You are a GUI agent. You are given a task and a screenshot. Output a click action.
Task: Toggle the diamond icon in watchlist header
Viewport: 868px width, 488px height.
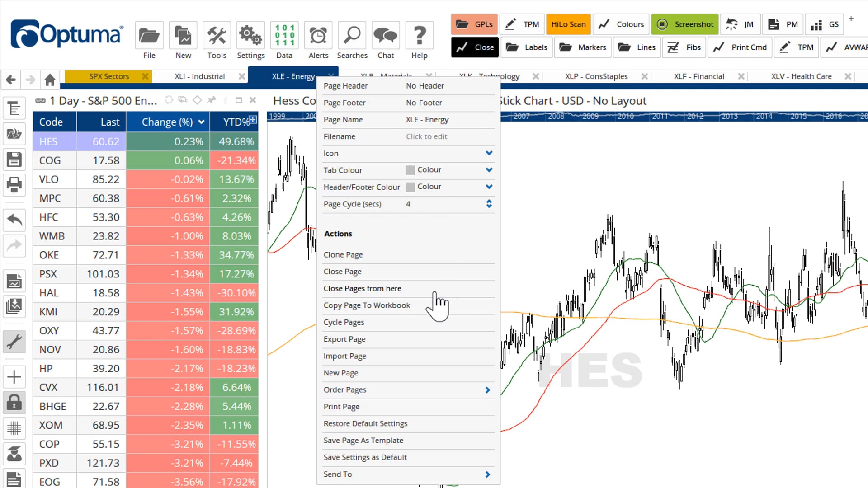197,100
